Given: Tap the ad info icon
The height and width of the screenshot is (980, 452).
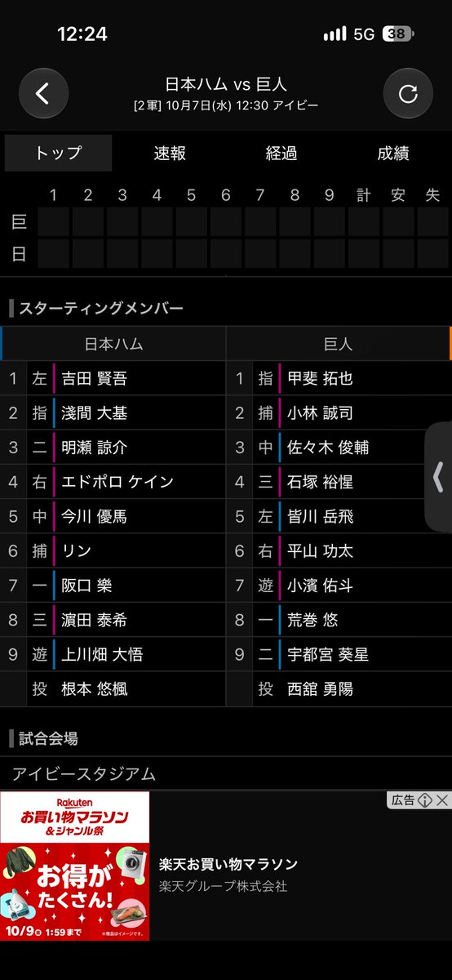Looking at the screenshot, I should [x=424, y=800].
